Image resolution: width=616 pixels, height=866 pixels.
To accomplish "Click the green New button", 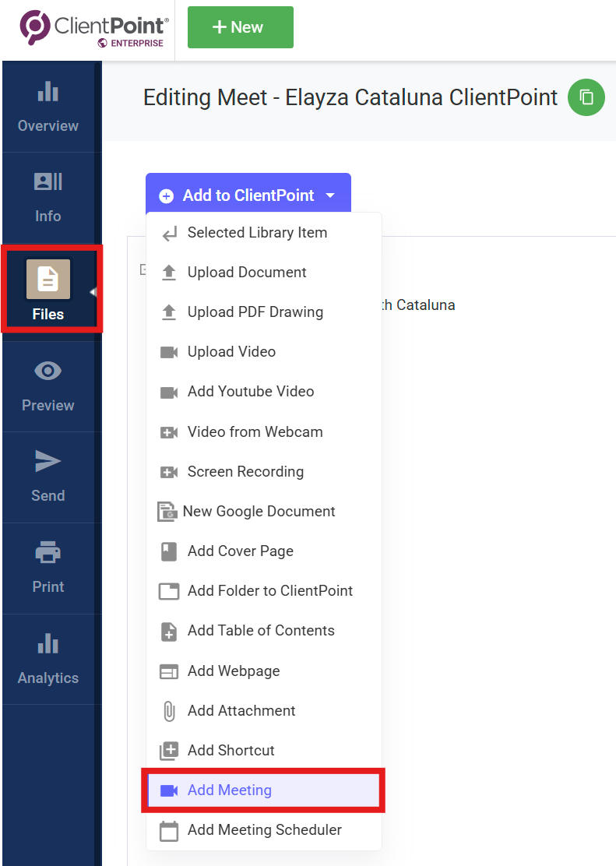I will pos(241,27).
